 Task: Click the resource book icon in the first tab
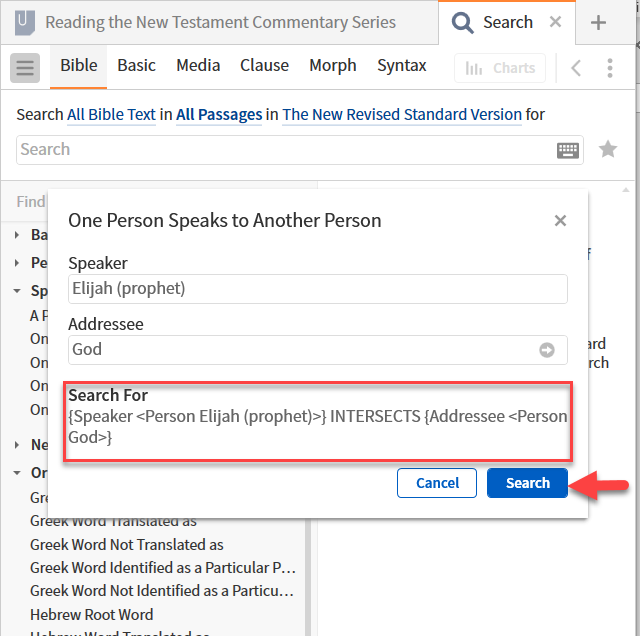pyautogui.click(x=24, y=22)
